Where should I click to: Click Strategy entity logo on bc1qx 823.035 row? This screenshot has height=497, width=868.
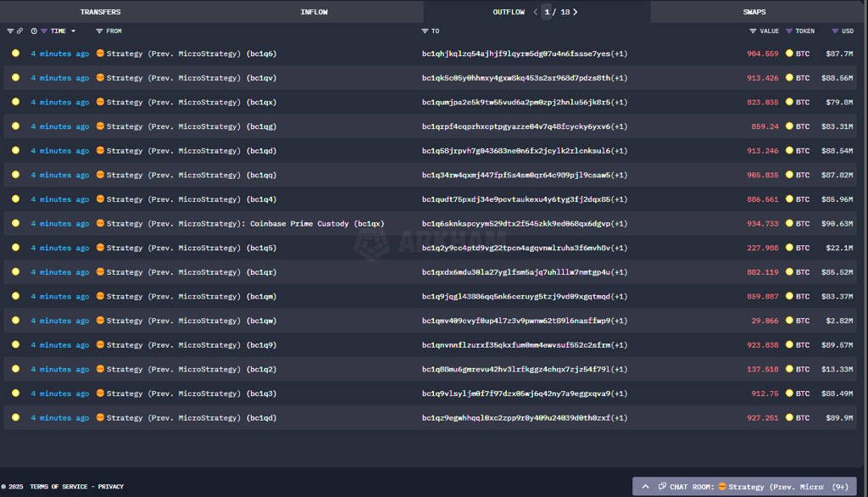100,102
